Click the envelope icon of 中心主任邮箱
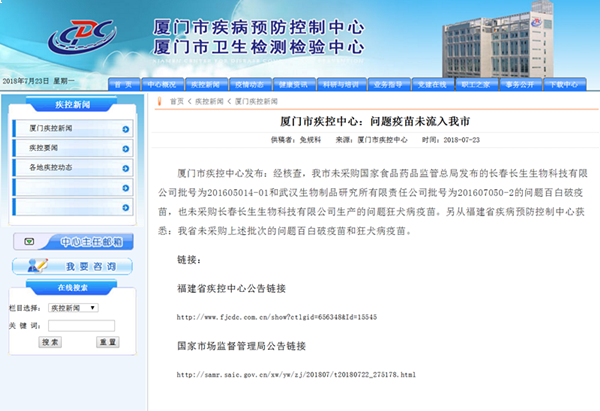This screenshot has width=600, height=411. pos(29,241)
